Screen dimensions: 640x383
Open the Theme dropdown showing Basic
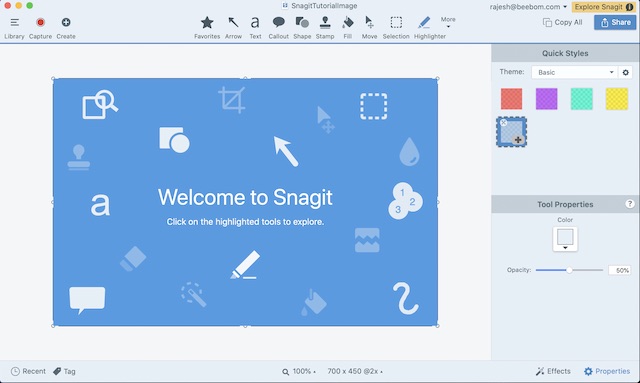click(575, 72)
